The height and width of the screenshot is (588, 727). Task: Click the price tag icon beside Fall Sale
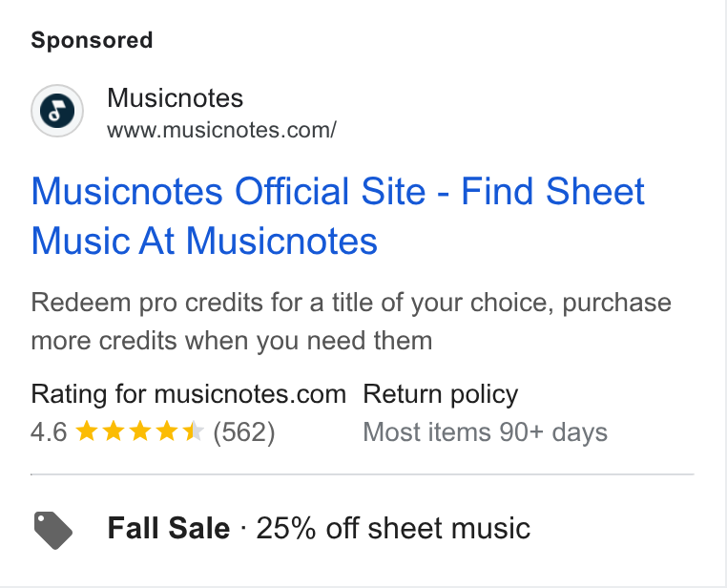pyautogui.click(x=53, y=531)
